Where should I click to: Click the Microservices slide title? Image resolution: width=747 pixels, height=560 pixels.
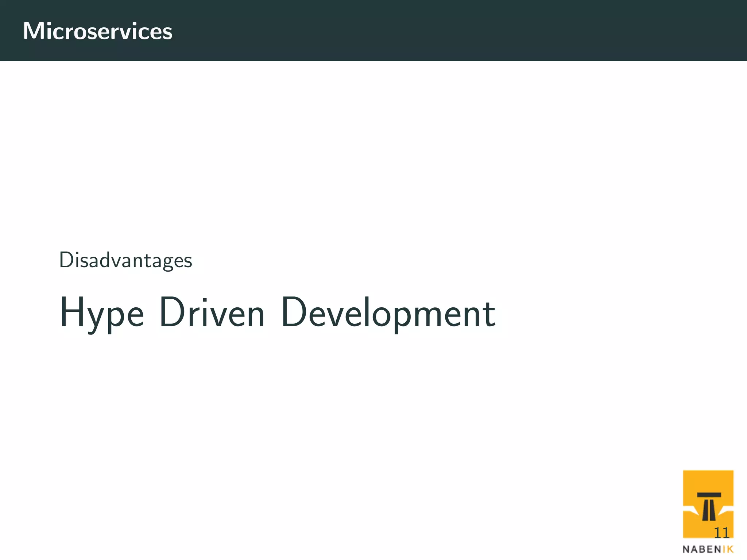[97, 31]
